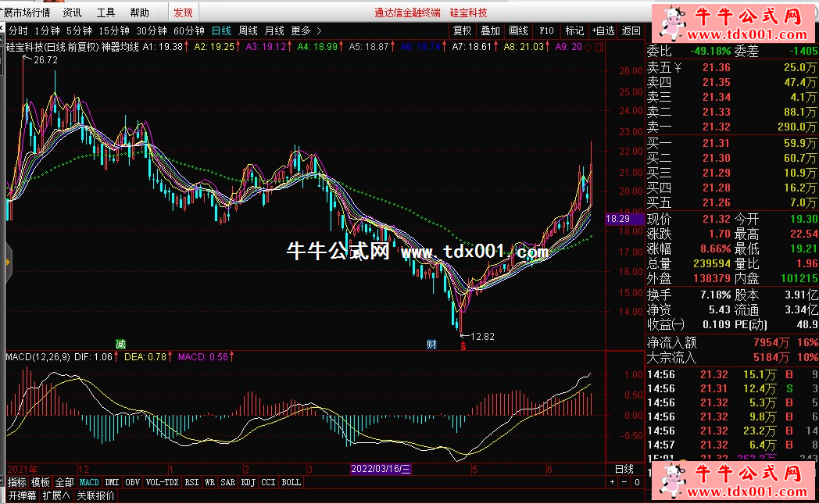This screenshot has height=504, width=819.
Task: Click the 日线 label below price axis
Action: click(624, 469)
